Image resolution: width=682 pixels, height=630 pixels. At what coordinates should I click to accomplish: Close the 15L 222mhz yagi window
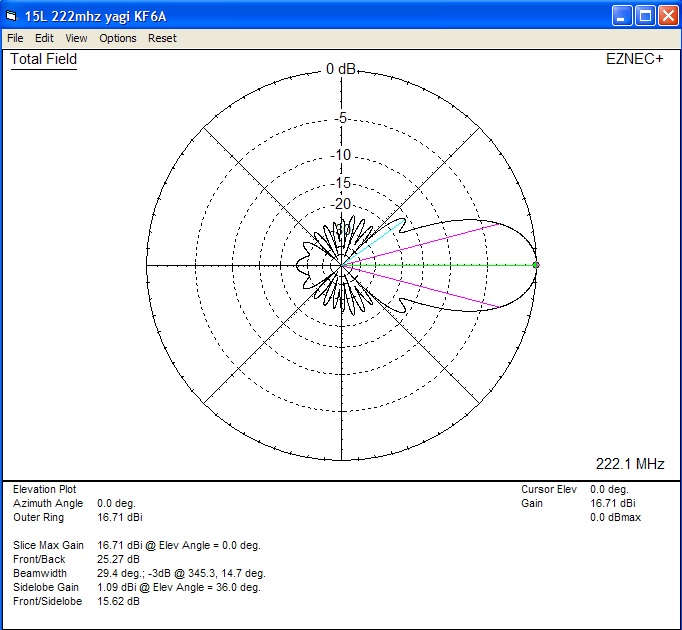tap(667, 15)
